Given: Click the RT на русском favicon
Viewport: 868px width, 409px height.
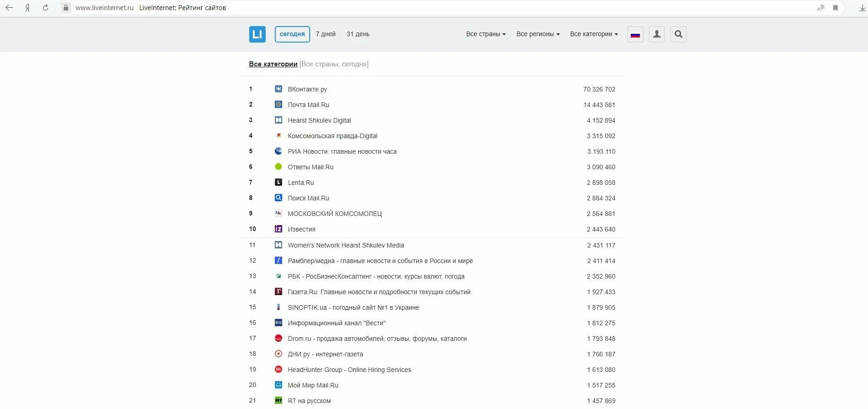Looking at the screenshot, I should tap(278, 400).
